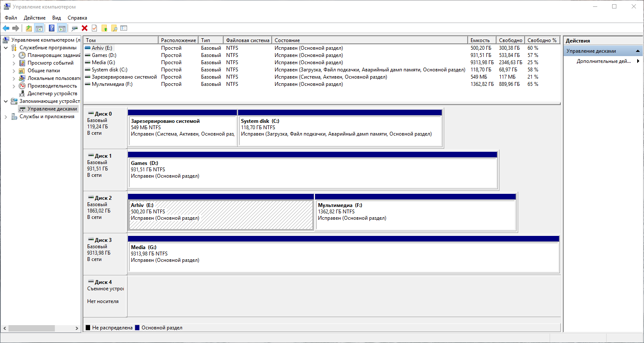Viewport: 644px width, 343px height.
Task: Click the Производительность icon in the tree
Action: pyautogui.click(x=22, y=86)
